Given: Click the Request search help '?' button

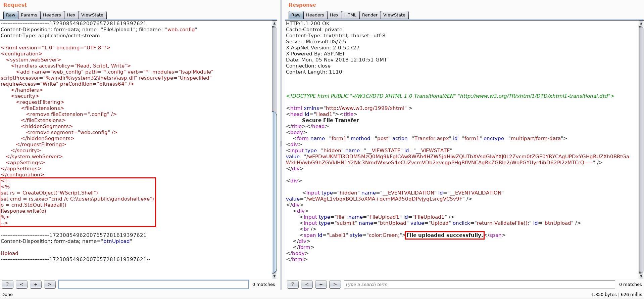Looking at the screenshot, I should [7, 285].
